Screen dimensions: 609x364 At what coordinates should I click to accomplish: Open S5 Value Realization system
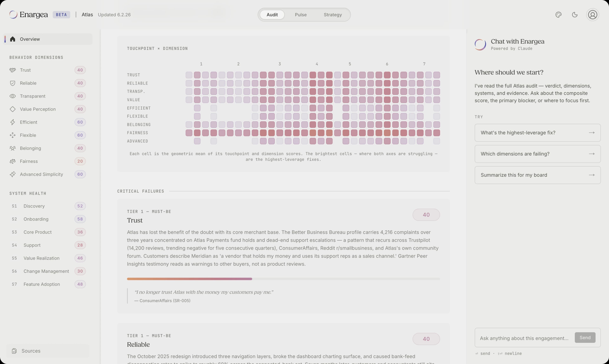48,258
